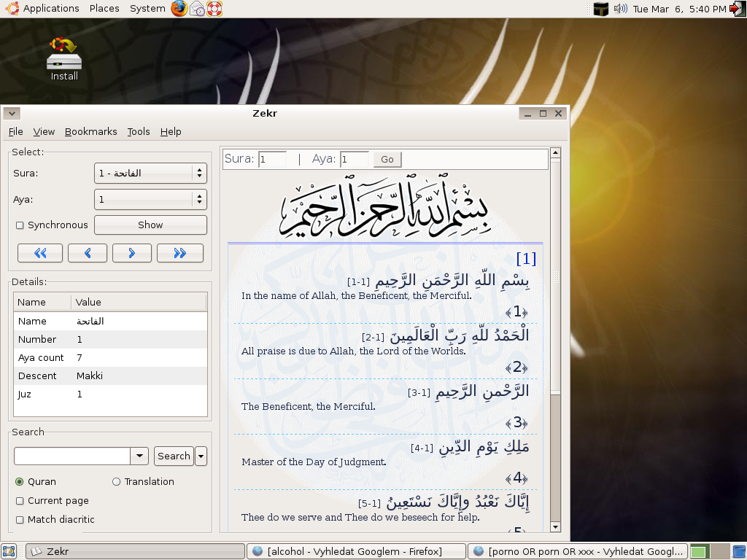Click the Go button
Viewport: 747px width, 560px height.
click(387, 160)
